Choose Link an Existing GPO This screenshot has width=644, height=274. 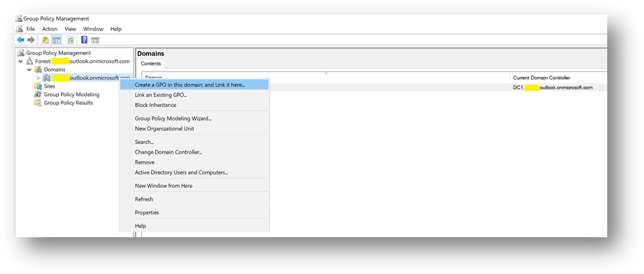194,95
